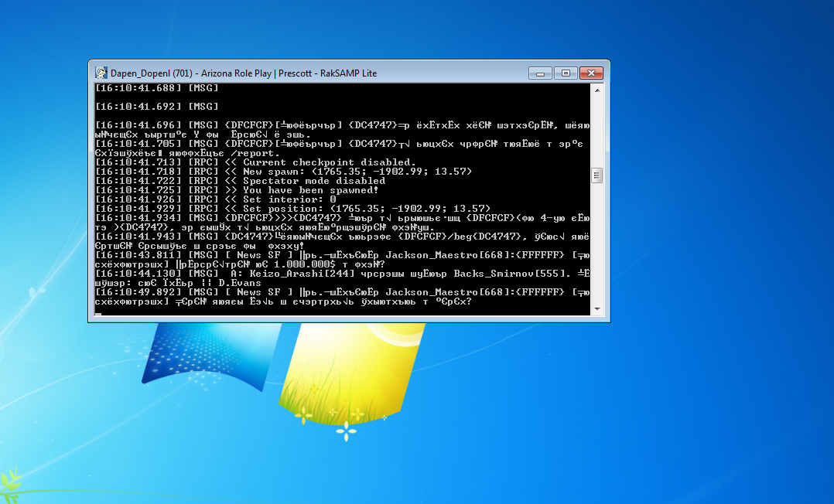Maximize the RakSAMP Lite console window
Screen dimensions: 834x504
point(566,73)
